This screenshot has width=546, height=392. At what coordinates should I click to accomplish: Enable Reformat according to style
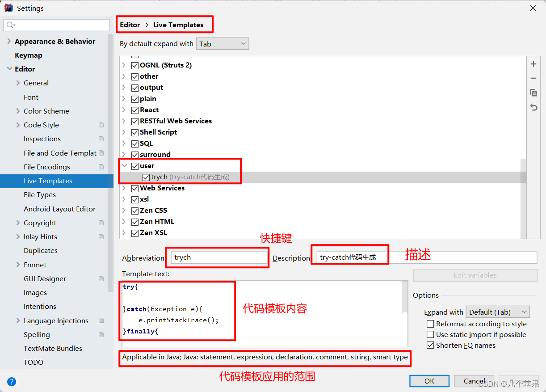click(x=430, y=324)
